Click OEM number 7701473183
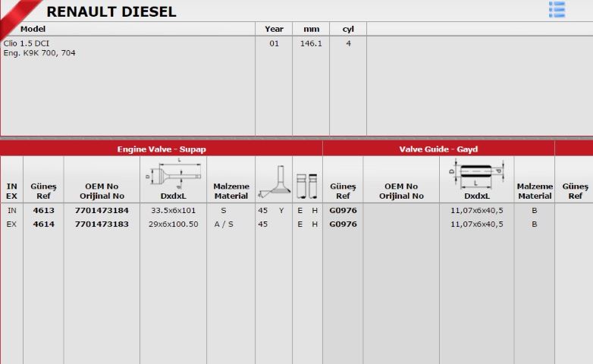The width and height of the screenshot is (593, 364). [x=102, y=224]
